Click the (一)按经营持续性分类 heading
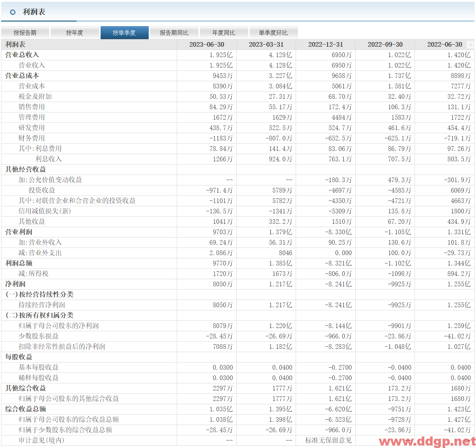The image size is (476, 448). click(x=40, y=295)
